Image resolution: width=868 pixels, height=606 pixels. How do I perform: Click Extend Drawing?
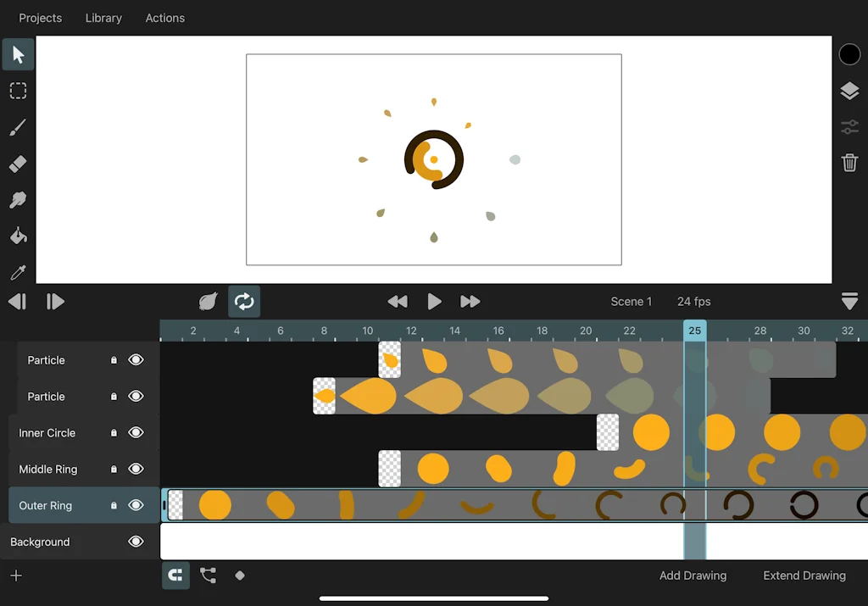pos(804,575)
